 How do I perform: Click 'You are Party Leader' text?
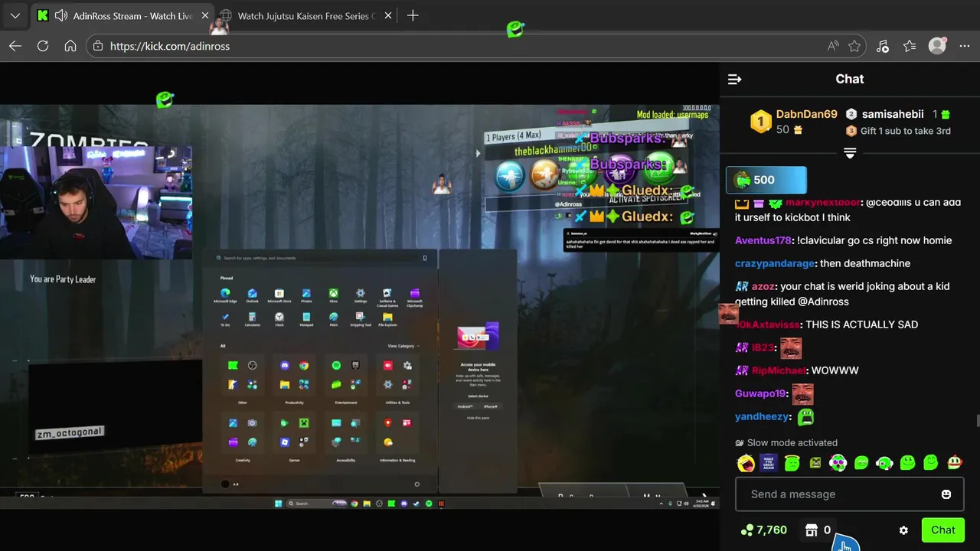coord(63,279)
